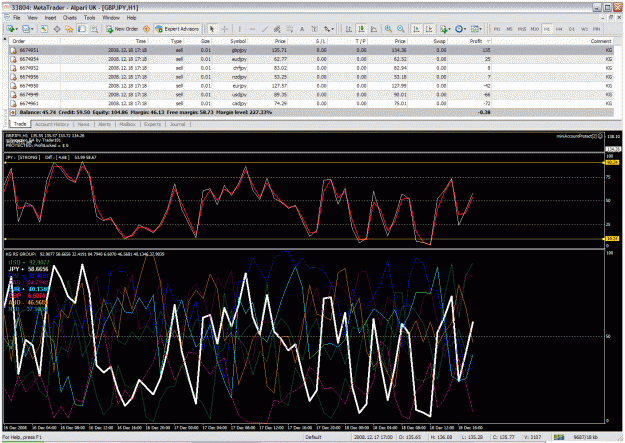Open the Help menu
This screenshot has height=443, width=625.
point(132,18)
